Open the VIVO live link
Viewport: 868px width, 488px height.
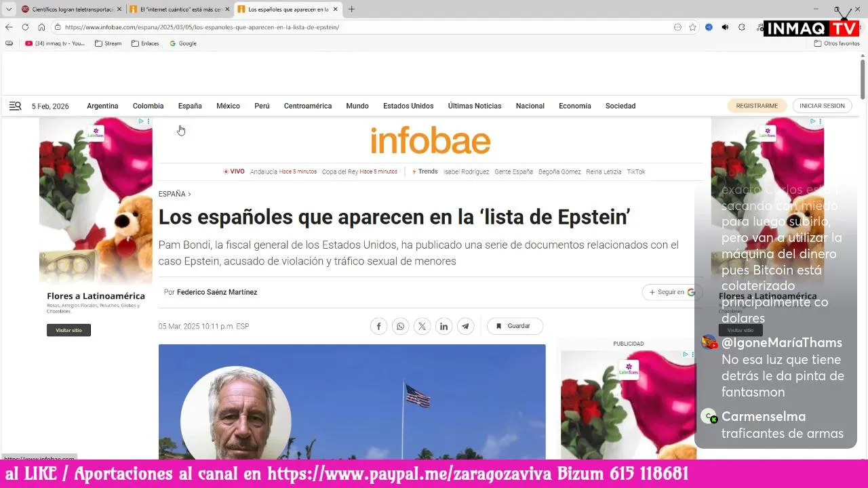234,171
